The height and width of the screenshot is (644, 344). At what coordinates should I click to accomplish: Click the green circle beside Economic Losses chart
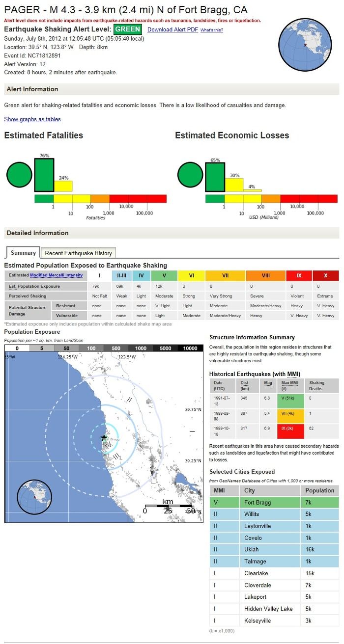click(x=190, y=175)
